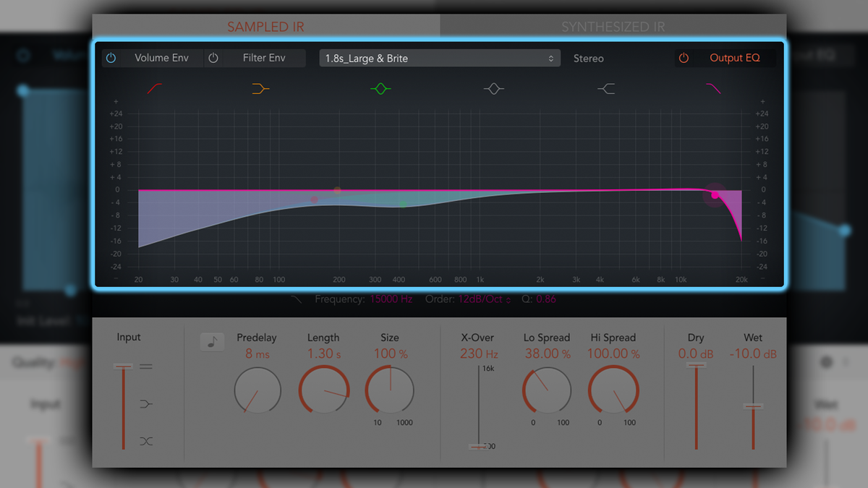Adjust the Wet level slider

pyautogui.click(x=753, y=407)
